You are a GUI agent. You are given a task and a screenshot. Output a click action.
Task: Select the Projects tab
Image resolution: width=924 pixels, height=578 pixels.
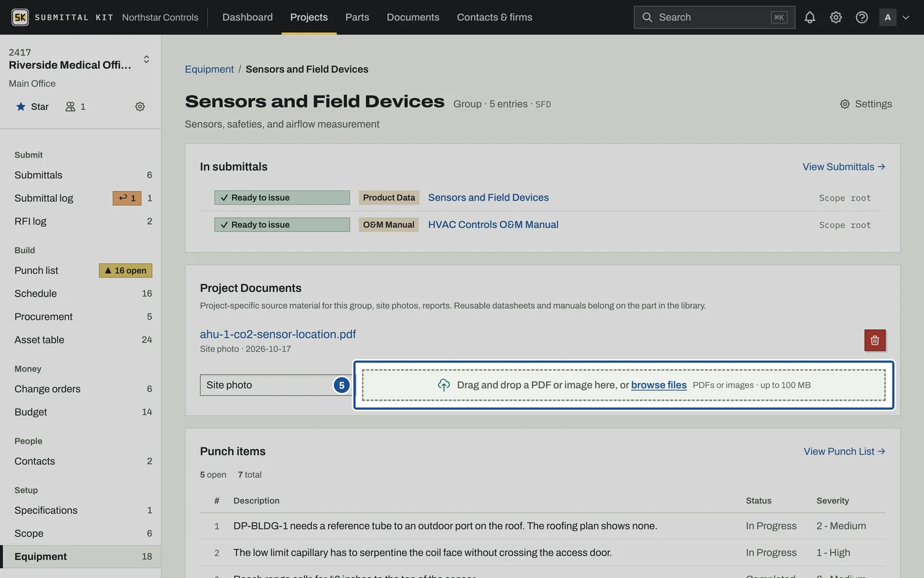(309, 17)
